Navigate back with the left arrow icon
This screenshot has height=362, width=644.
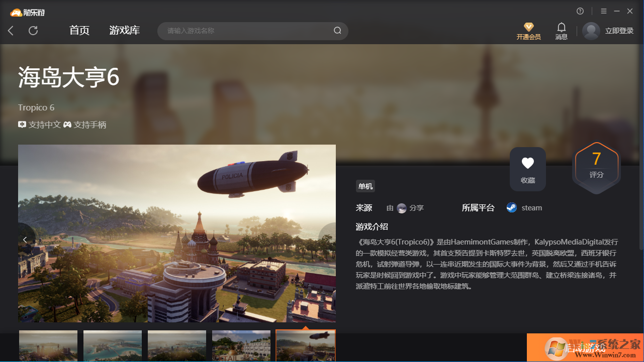(11, 31)
